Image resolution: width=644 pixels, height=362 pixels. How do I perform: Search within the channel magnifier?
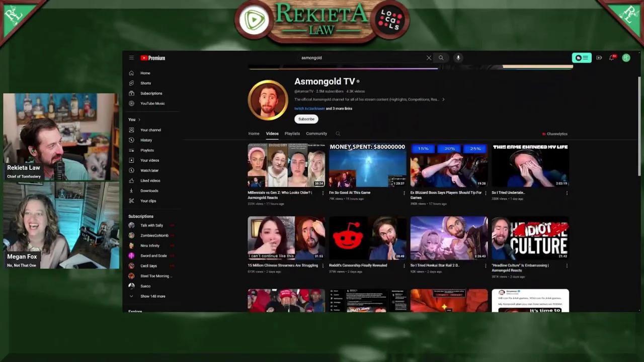338,134
